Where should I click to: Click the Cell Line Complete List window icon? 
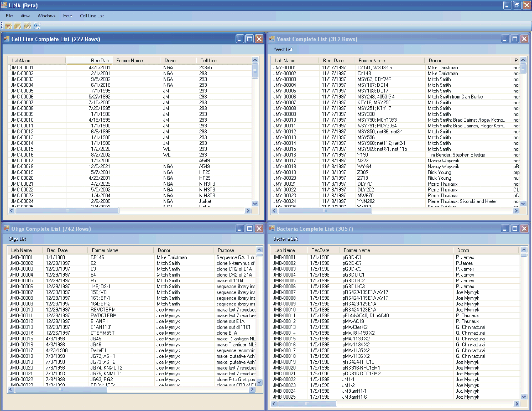[x=6, y=39]
